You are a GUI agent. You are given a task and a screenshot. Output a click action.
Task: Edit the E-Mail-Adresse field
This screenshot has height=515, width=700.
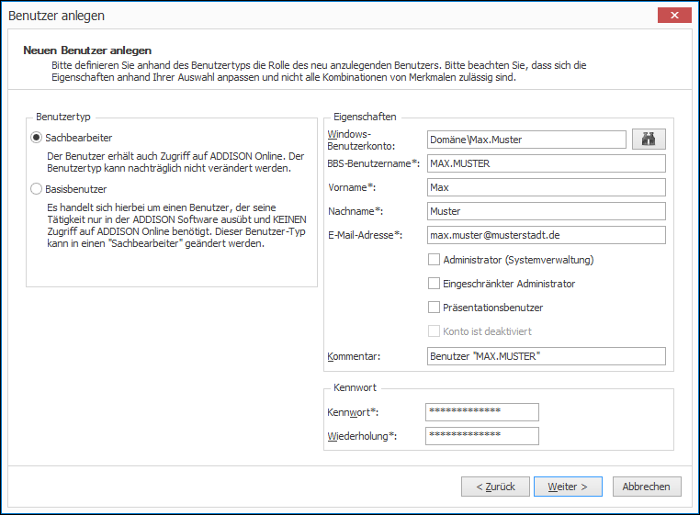pyautogui.click(x=546, y=235)
